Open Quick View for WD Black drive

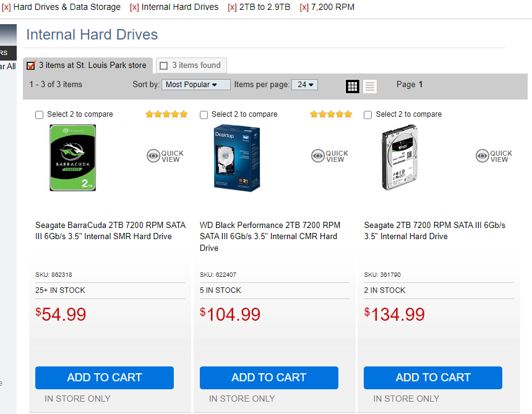point(330,156)
